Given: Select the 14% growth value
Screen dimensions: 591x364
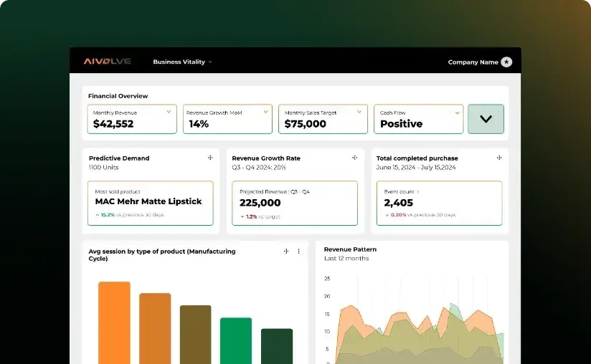Looking at the screenshot, I should (x=199, y=124).
